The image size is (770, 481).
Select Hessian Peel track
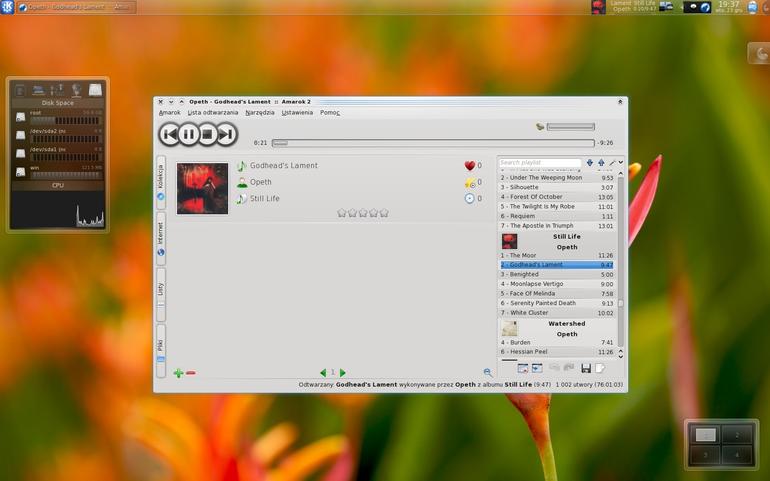pos(557,352)
